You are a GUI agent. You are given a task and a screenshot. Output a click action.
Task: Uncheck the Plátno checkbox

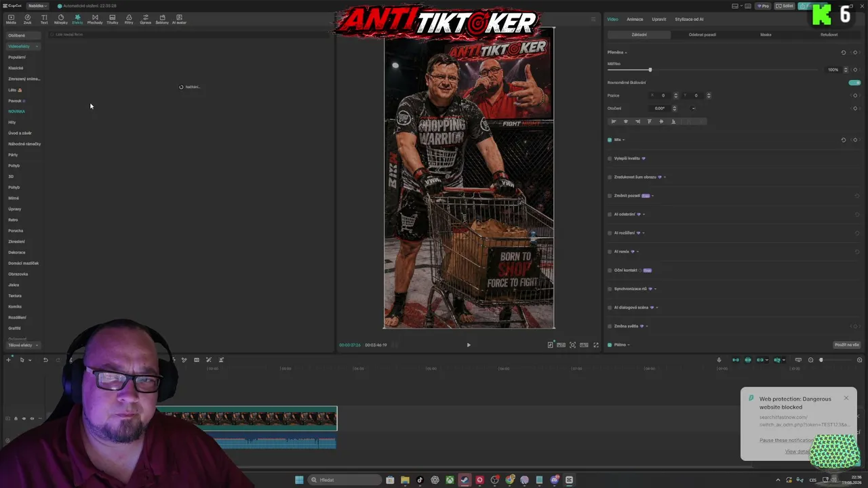click(610, 345)
